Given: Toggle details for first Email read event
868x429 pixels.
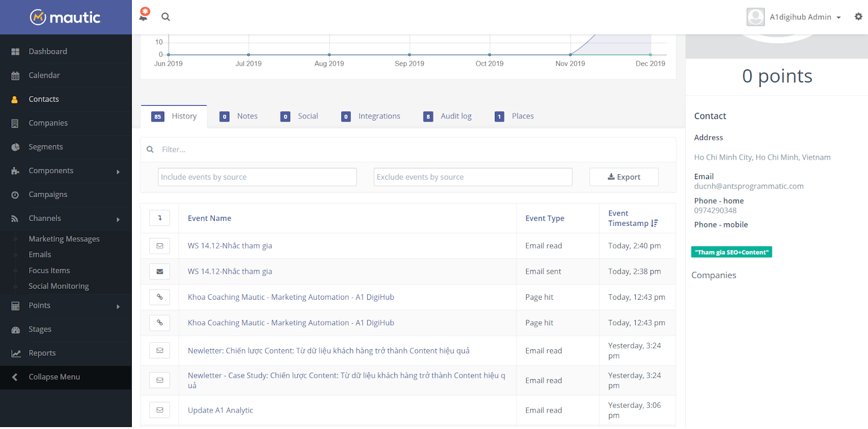Looking at the screenshot, I should tap(159, 246).
